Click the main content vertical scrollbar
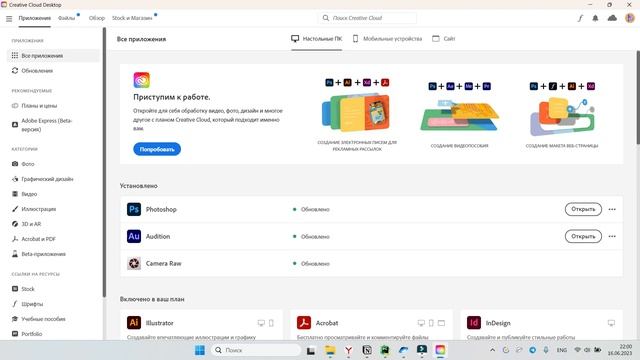Viewport: 640px width, 360px height. pyautogui.click(x=638, y=97)
